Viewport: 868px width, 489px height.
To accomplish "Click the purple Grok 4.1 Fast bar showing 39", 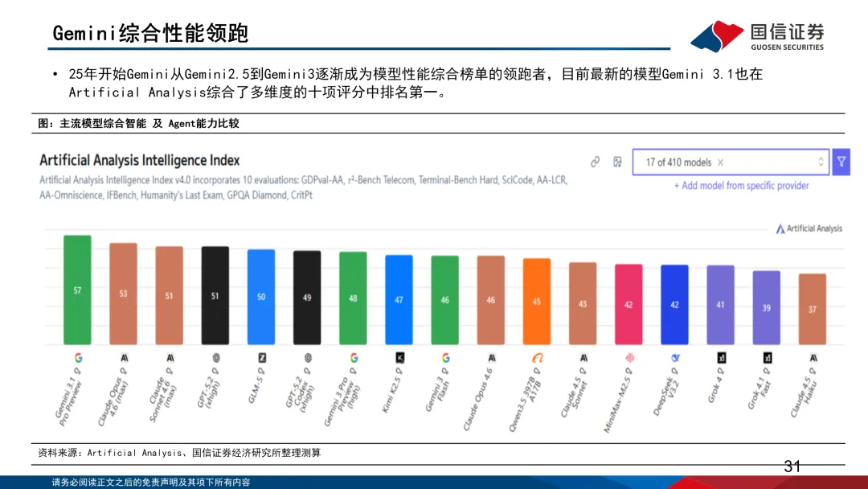I will click(x=767, y=308).
